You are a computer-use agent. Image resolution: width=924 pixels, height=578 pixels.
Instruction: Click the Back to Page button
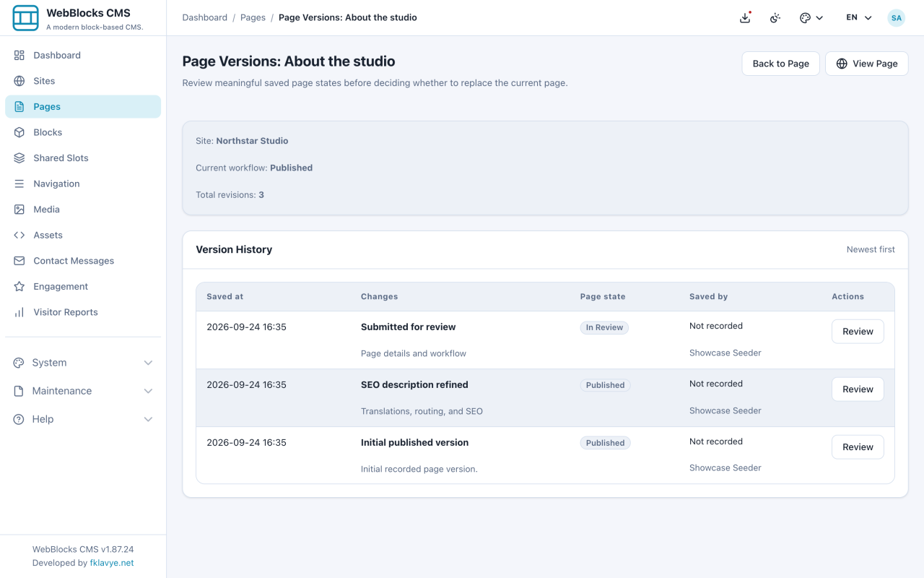click(781, 64)
